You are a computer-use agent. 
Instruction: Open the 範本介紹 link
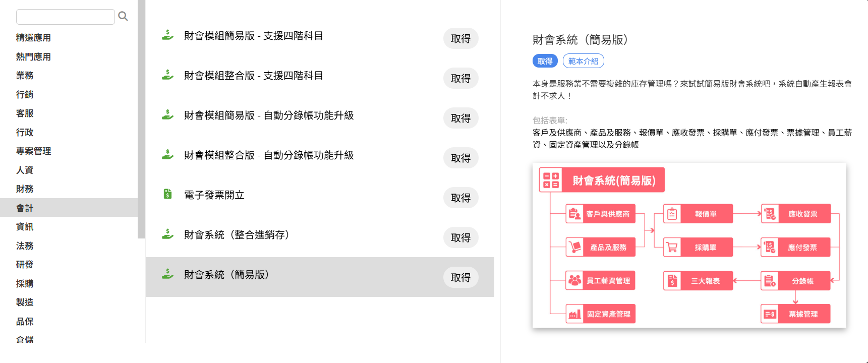[x=583, y=61]
